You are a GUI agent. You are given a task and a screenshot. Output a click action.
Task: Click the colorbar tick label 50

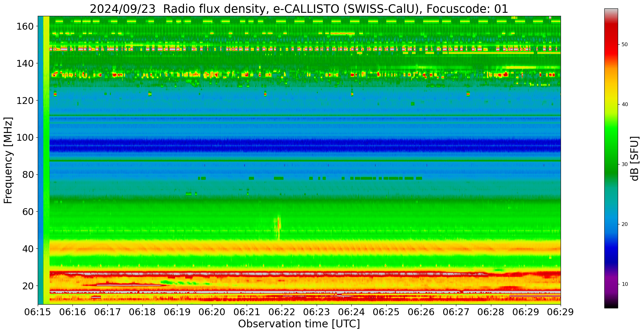coord(625,45)
